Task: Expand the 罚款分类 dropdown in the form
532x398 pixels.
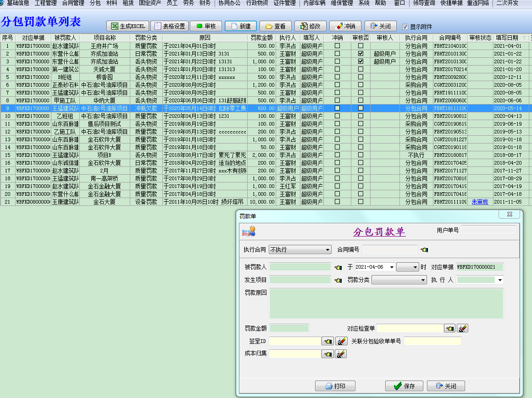Action: coord(423,280)
